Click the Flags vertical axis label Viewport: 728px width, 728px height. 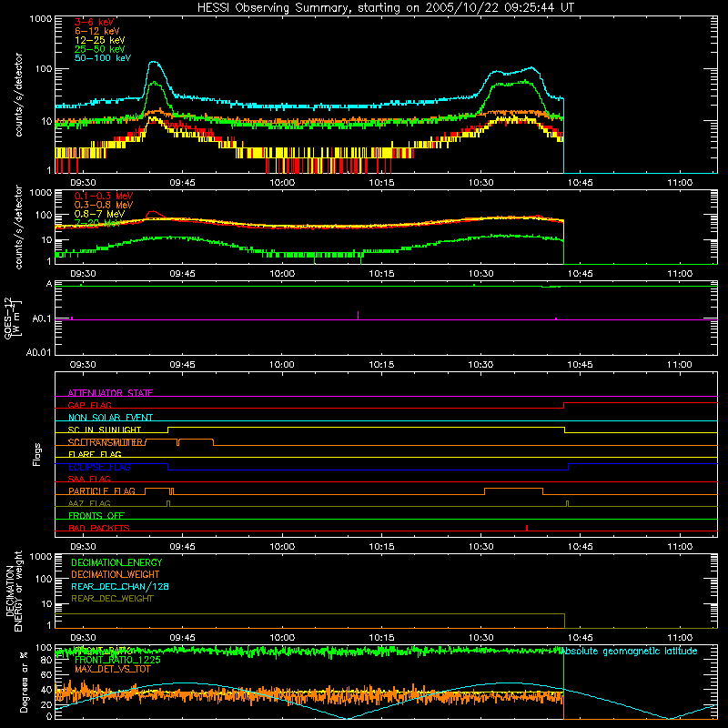37,454
